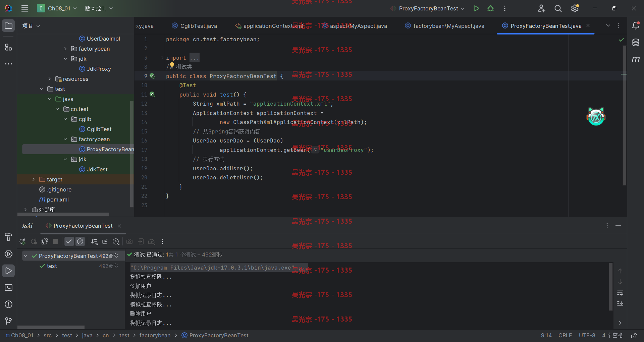Collapse the test folder node
Viewport: 644px width, 342px height.
click(42, 89)
